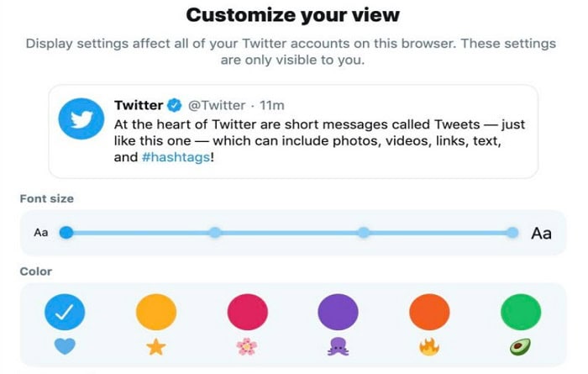This screenshot has width=588, height=374.
Task: Open the #hashtags link in the tweet
Action: tap(176, 157)
